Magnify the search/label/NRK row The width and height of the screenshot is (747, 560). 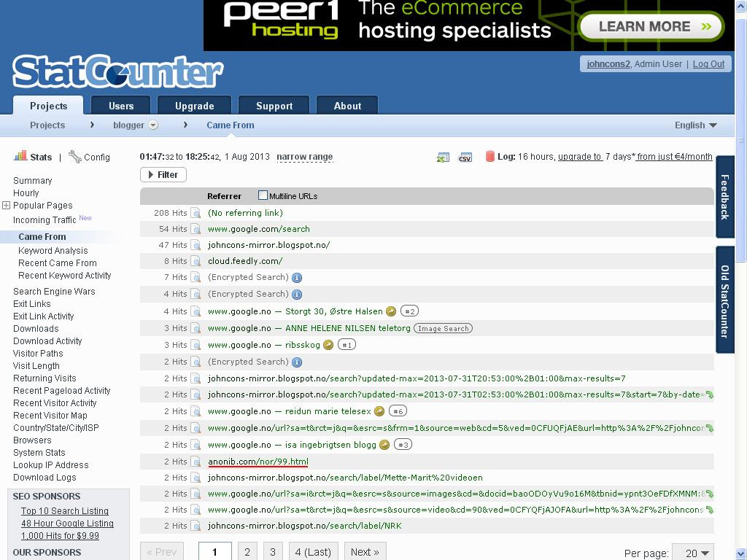[196, 526]
